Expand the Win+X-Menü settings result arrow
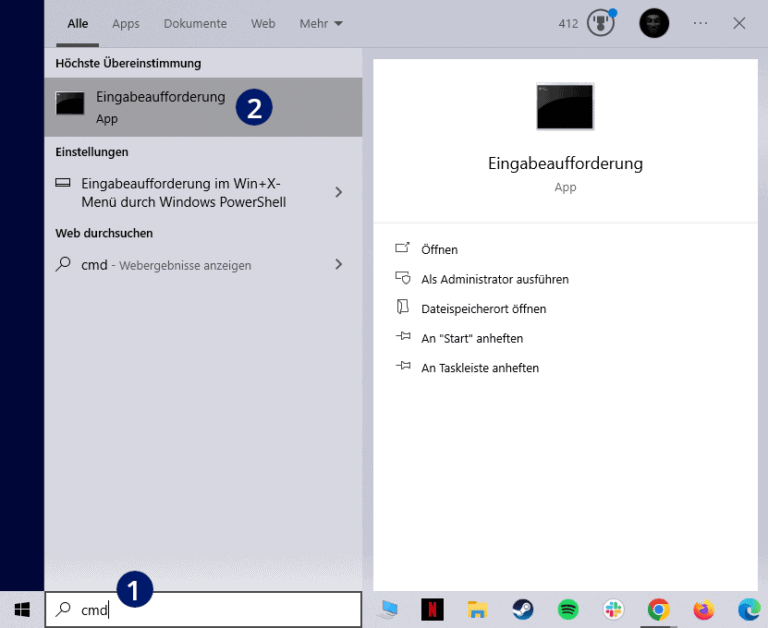Screen dimensions: 768x628 (x=339, y=192)
